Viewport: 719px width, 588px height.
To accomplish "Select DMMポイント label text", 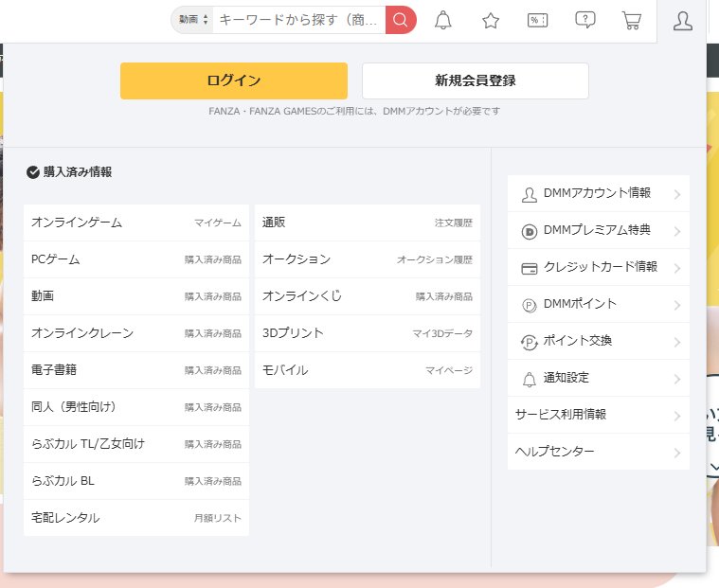I will pos(580,303).
